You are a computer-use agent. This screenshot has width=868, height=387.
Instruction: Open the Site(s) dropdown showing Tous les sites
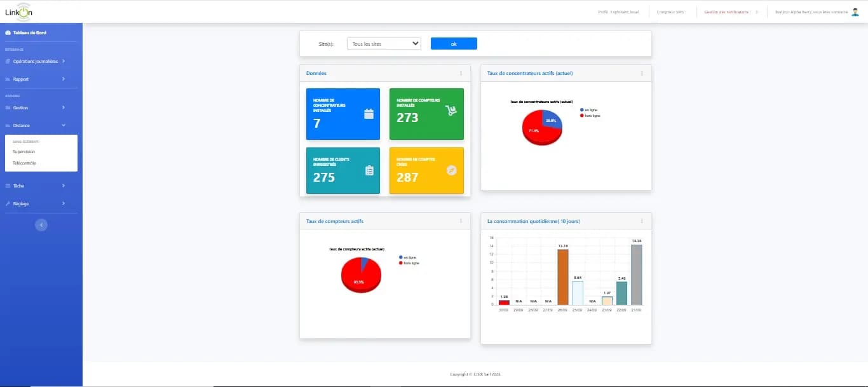384,43
